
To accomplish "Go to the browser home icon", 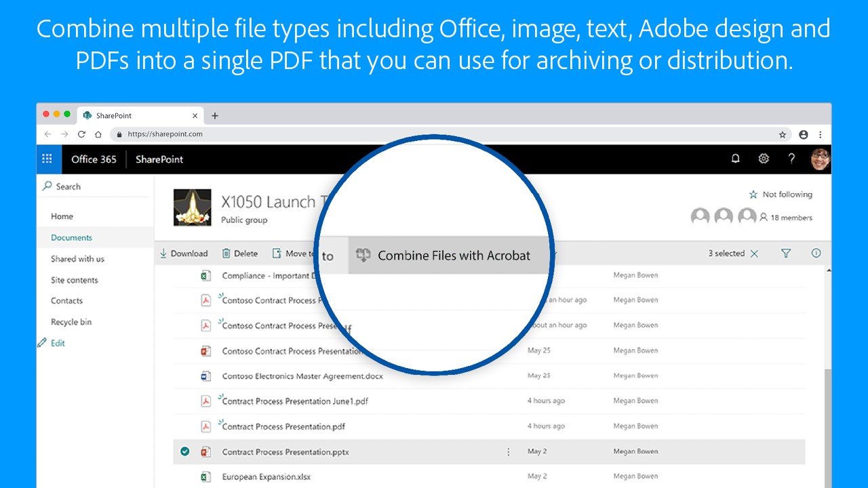I will pyautogui.click(x=98, y=134).
